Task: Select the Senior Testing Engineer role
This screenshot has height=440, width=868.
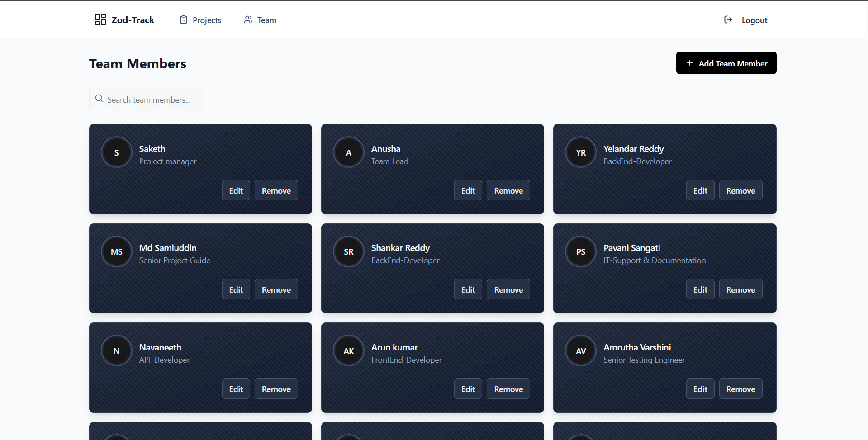Action: [x=644, y=360]
